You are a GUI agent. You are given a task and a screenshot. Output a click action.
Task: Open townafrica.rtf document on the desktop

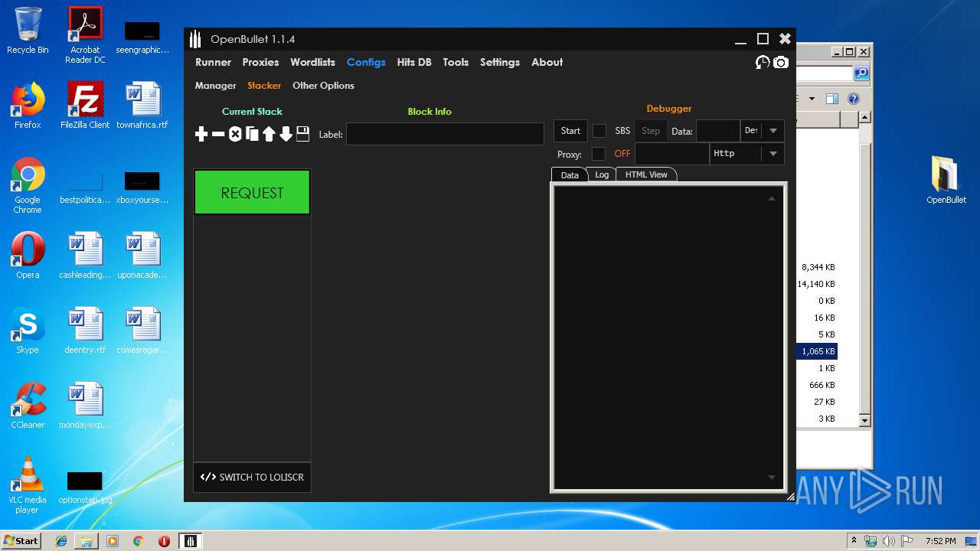pos(142,106)
